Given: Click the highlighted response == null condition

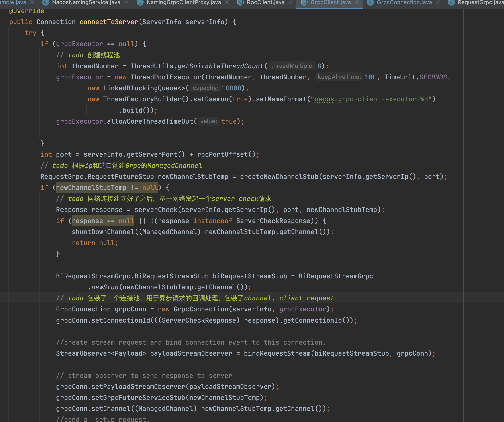Looking at the screenshot, I should 103,221.
